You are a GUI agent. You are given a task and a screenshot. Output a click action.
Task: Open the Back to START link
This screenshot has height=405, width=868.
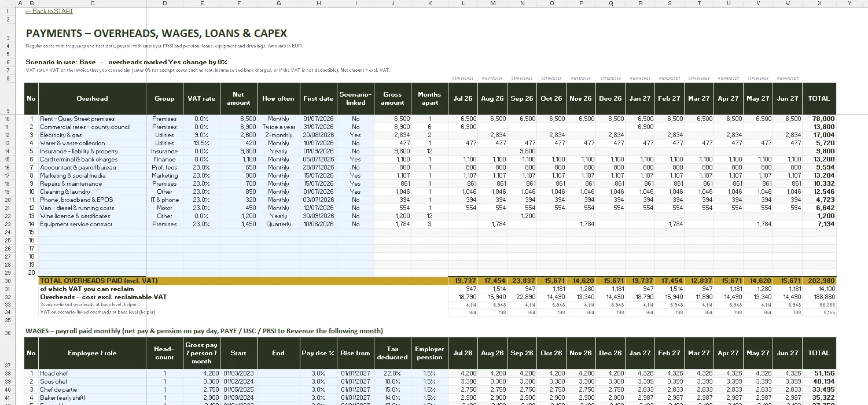pos(49,11)
